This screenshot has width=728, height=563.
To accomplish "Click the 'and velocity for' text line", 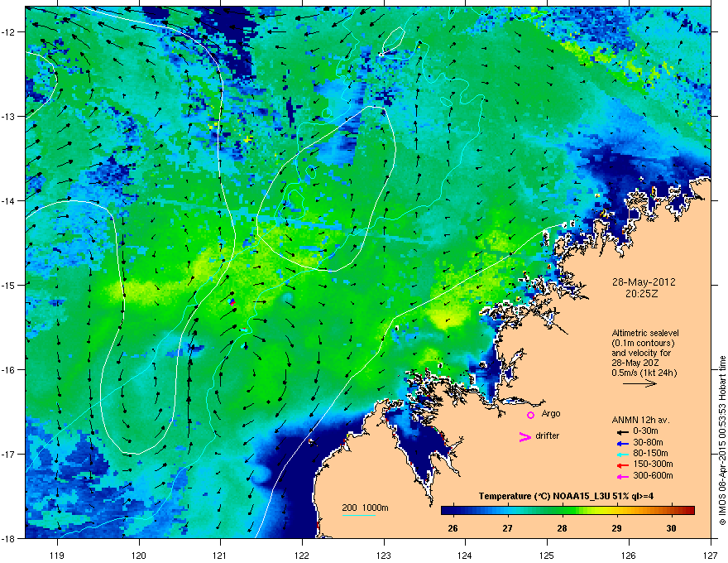I will coord(641,353).
